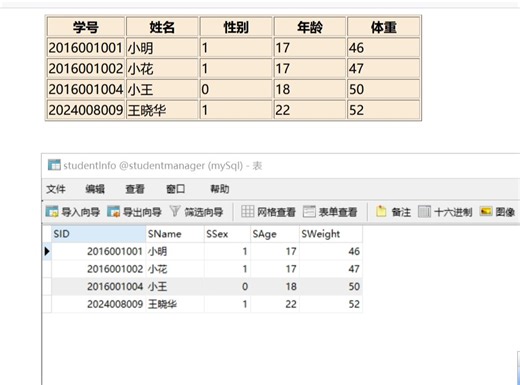This screenshot has width=520, height=385.
Task: Click SAge cell 18 in the grid
Action: (x=275, y=286)
